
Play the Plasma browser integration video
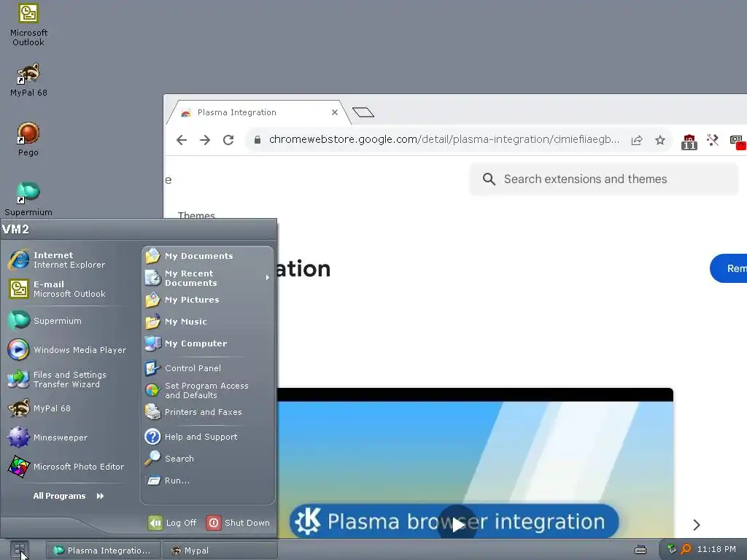(x=457, y=524)
